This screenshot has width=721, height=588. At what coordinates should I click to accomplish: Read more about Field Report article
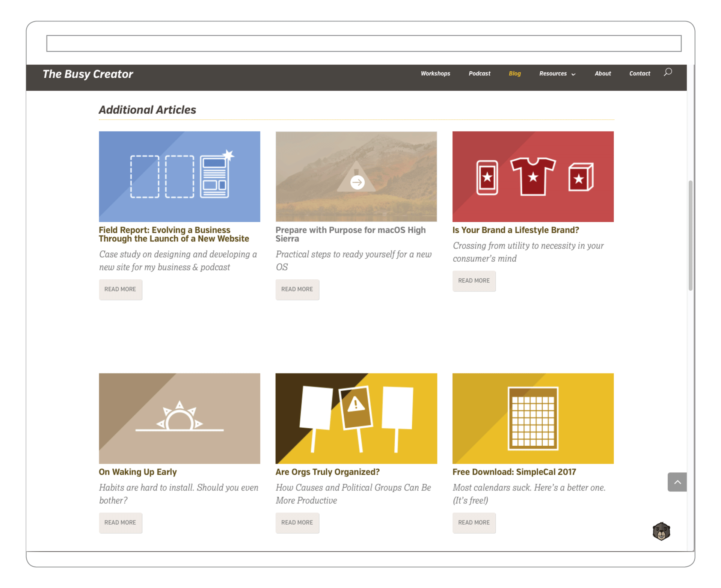click(x=120, y=289)
